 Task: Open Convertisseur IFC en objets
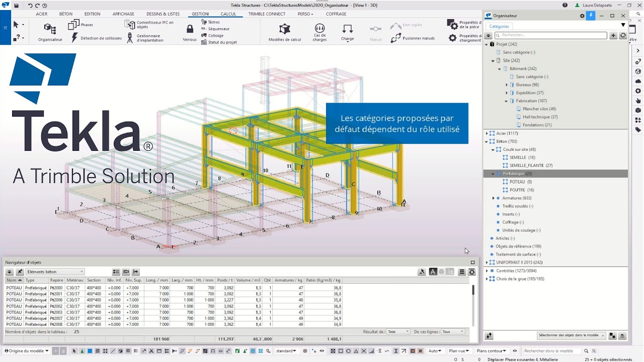[149, 25]
